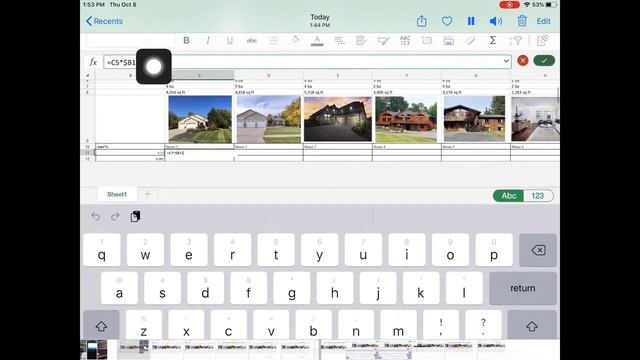Go back to Recents album
Image resolution: width=640 pixels, height=360 pixels.
(x=104, y=21)
